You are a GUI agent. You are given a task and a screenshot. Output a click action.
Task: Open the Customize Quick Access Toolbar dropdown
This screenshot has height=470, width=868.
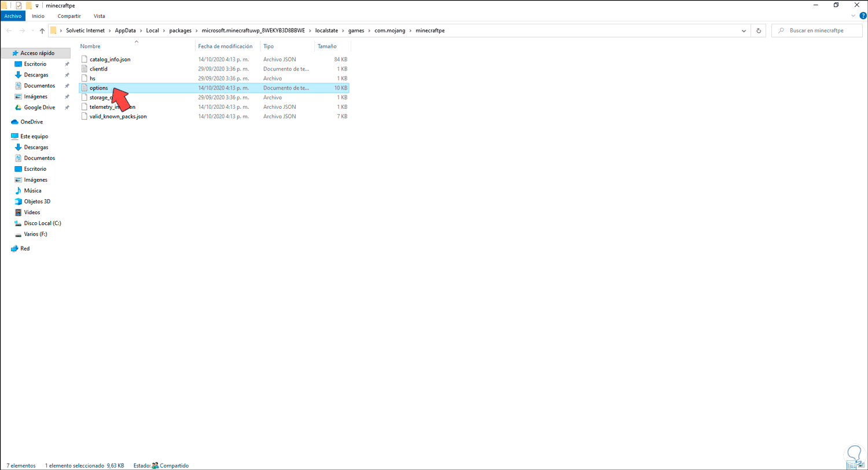(x=37, y=5)
